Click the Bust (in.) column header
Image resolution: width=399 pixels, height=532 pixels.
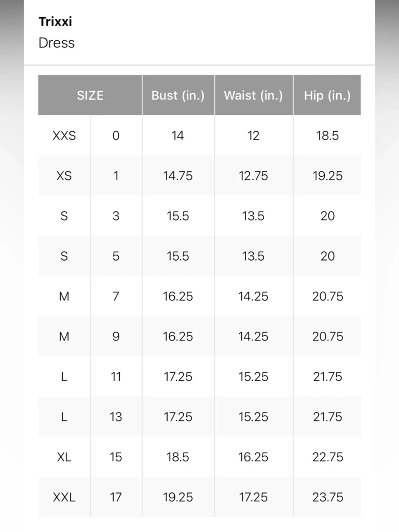pos(178,95)
